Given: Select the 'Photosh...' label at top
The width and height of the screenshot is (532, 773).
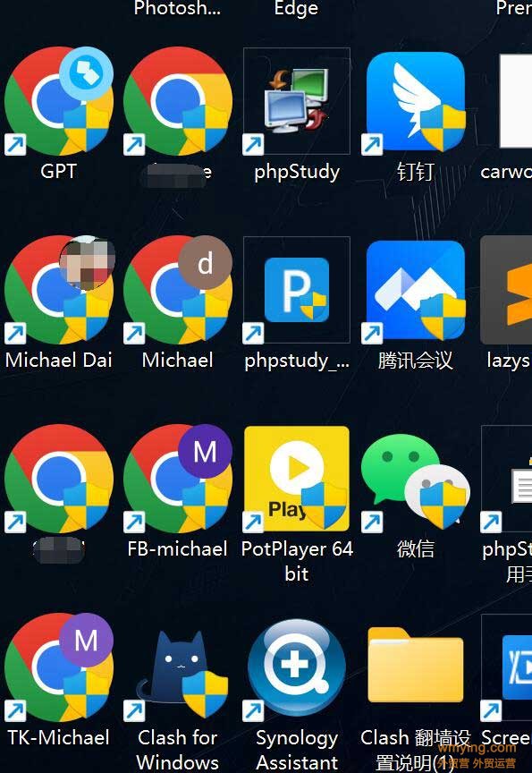Looking at the screenshot, I should (x=177, y=8).
